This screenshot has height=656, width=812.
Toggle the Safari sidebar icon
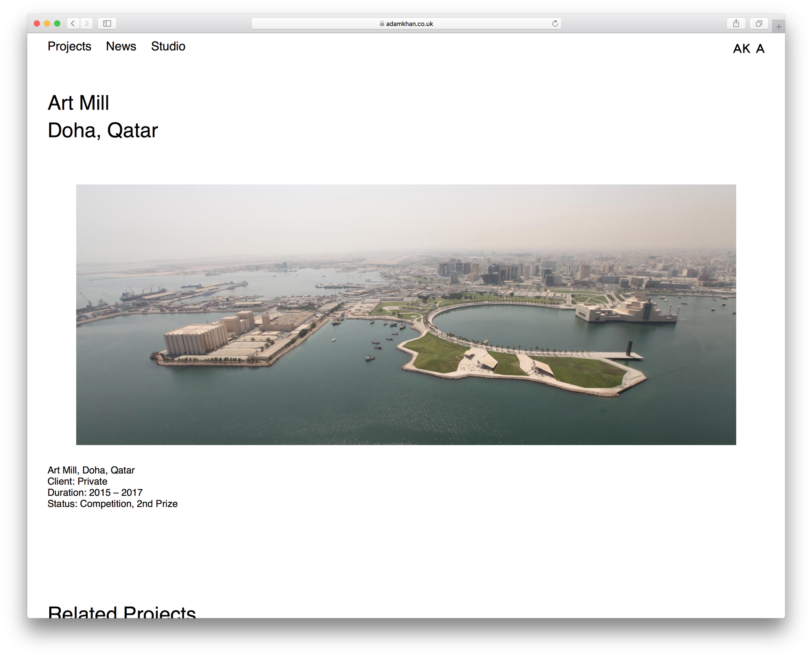pyautogui.click(x=107, y=24)
